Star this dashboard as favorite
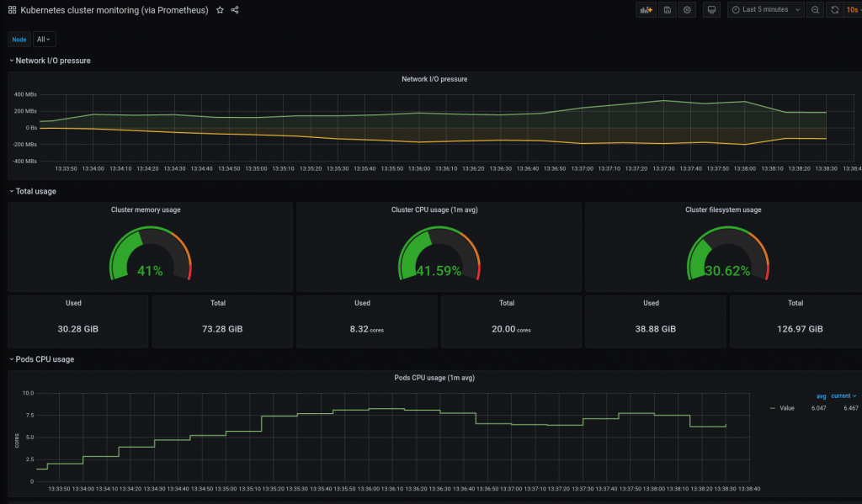Viewport: 862px width, 504px height. (220, 10)
